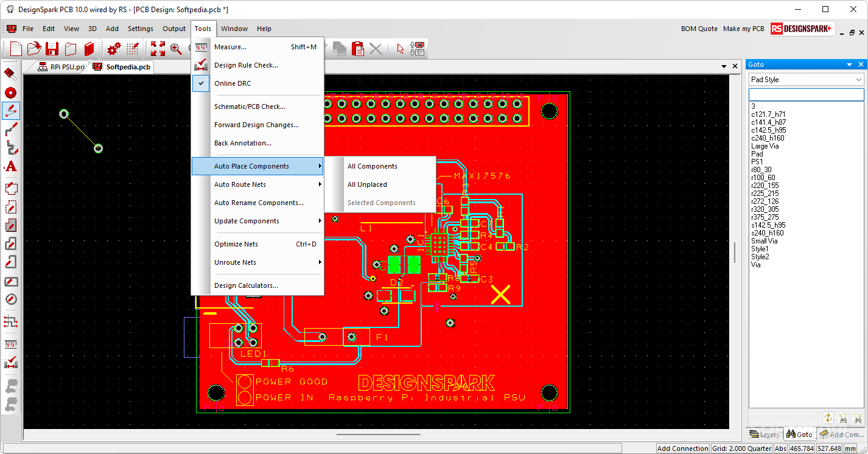Click the swap layer arrows icon

coord(418,49)
